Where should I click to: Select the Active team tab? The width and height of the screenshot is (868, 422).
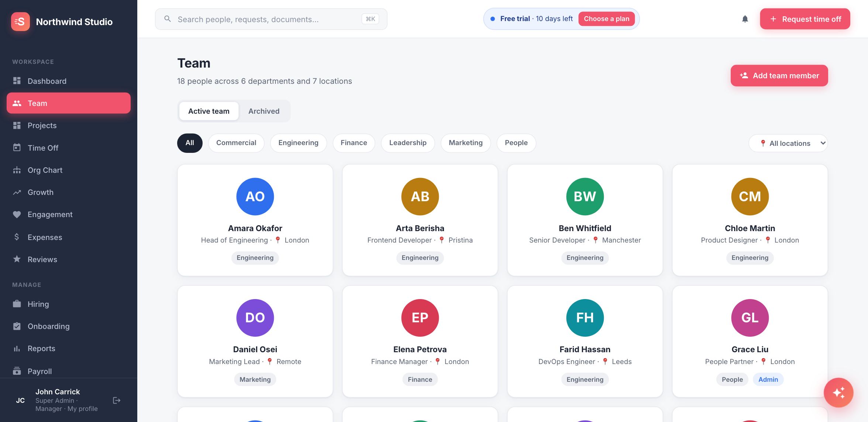click(x=209, y=111)
